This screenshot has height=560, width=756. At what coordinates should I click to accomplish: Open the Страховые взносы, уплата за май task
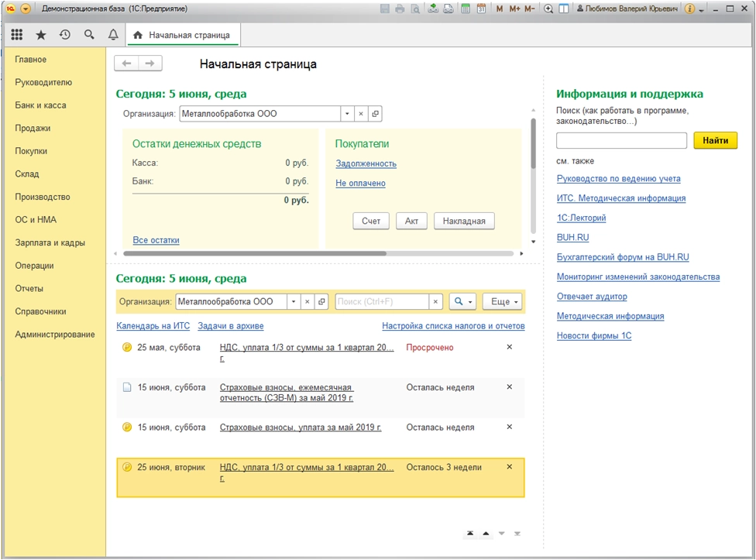(x=301, y=428)
